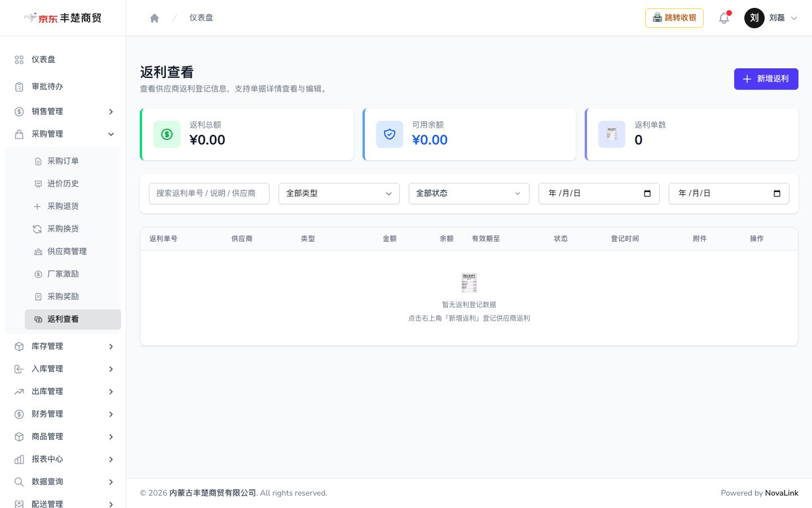Click the 刘 user avatar
This screenshot has width=812, height=508.
tap(754, 18)
